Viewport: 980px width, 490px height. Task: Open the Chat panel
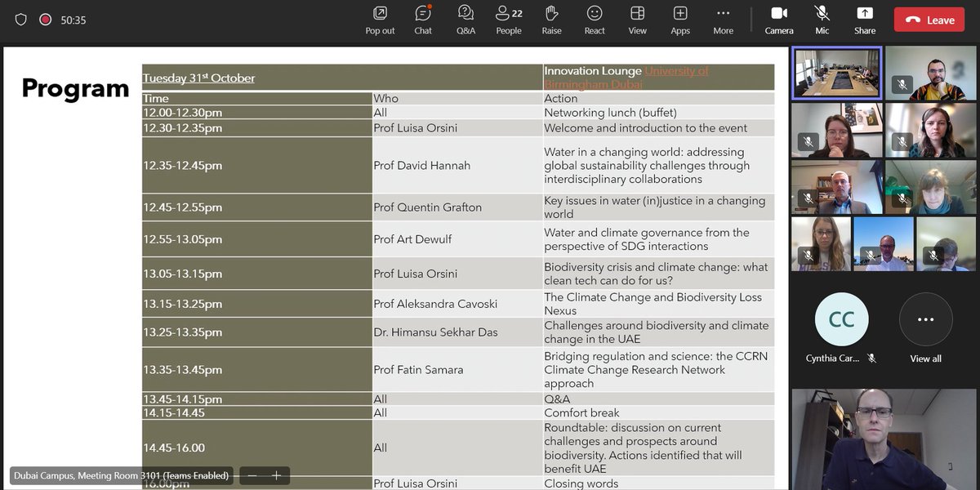(423, 20)
